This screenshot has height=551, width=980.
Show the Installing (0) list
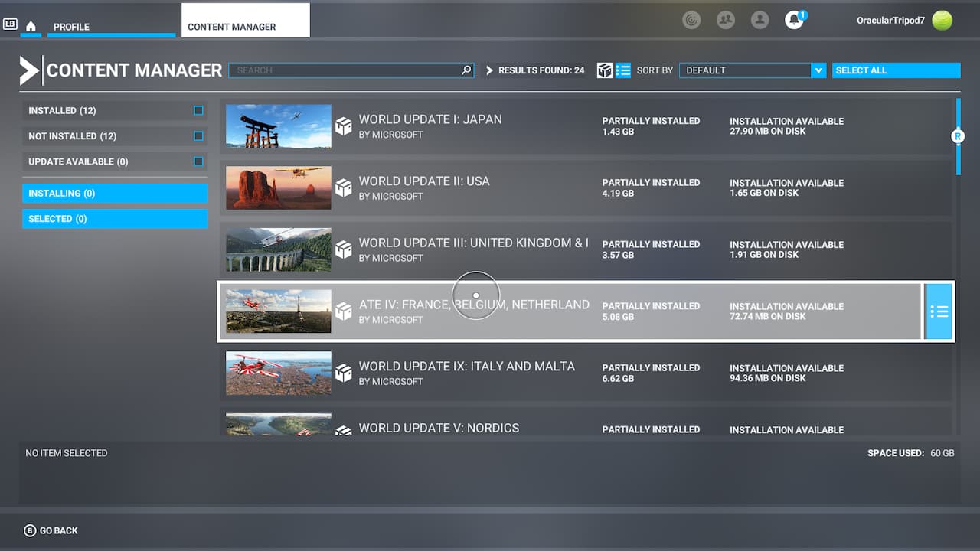click(115, 194)
